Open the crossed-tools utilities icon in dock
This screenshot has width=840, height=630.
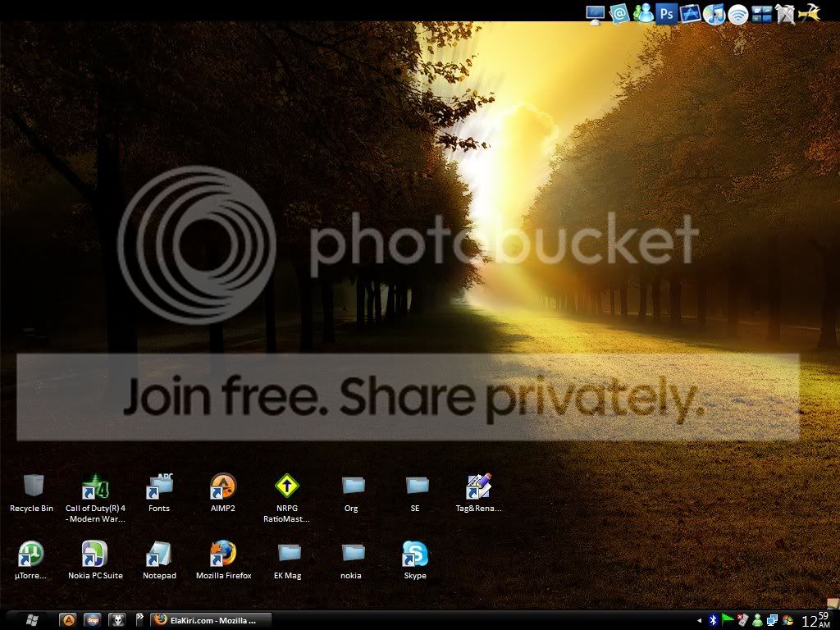coord(785,14)
